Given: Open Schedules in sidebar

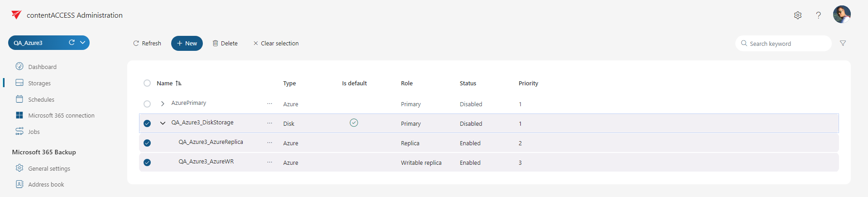Looking at the screenshot, I should pyautogui.click(x=35, y=99).
